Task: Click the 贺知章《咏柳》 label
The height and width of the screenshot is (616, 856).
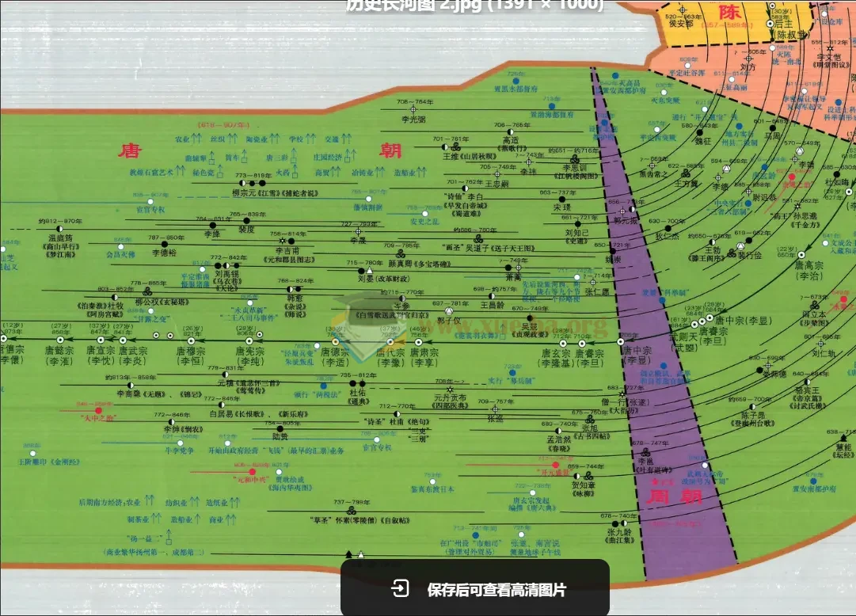Action: tap(583, 489)
